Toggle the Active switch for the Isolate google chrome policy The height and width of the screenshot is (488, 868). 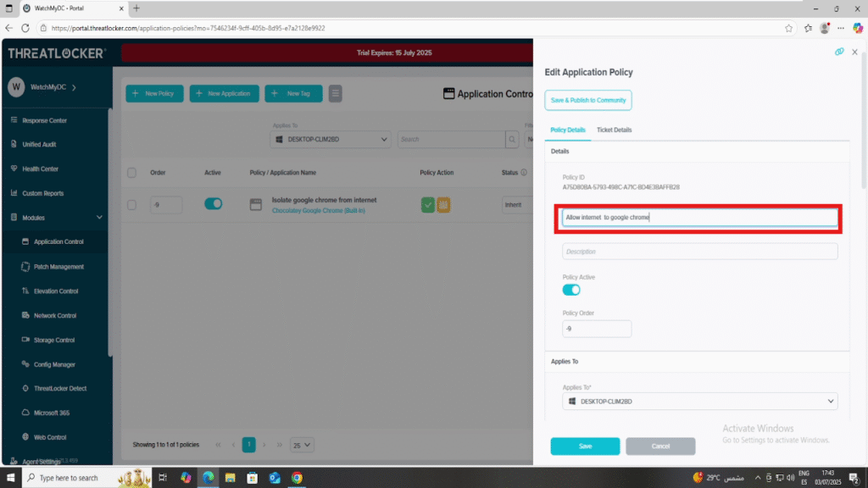coord(213,204)
